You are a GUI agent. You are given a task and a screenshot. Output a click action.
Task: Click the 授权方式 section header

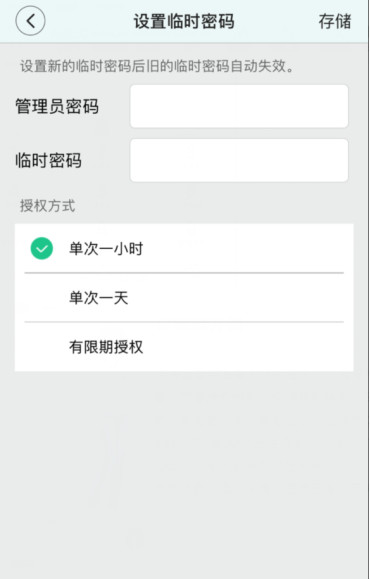point(47,206)
